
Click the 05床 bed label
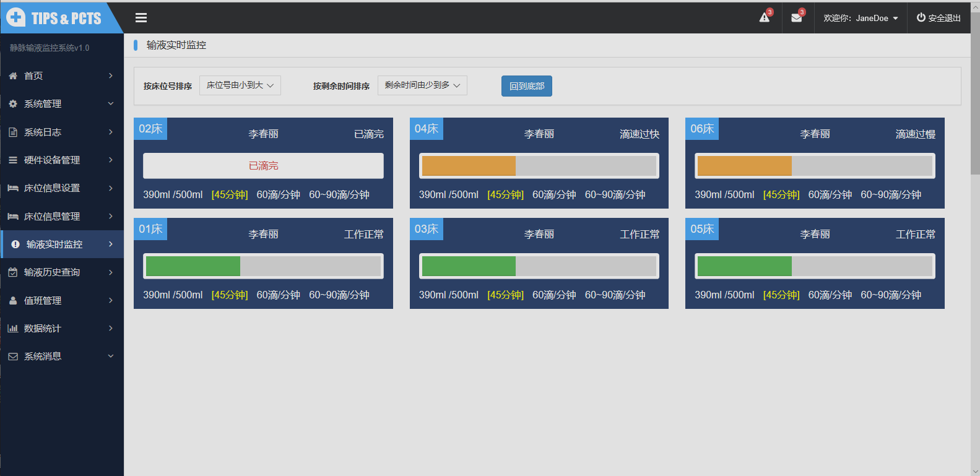(x=702, y=229)
